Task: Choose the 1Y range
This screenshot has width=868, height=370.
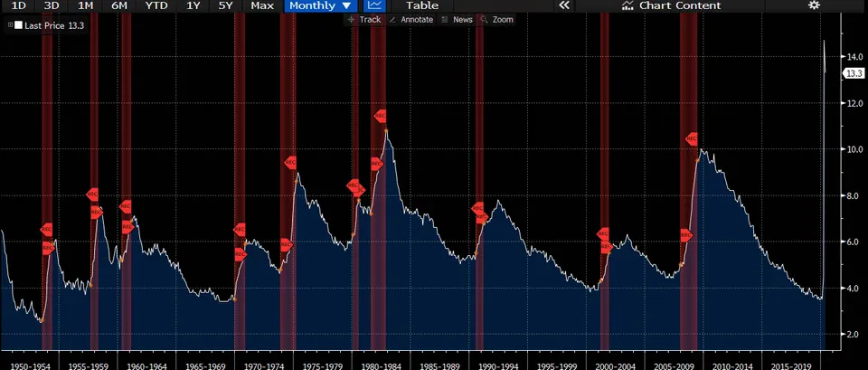Action: (193, 5)
